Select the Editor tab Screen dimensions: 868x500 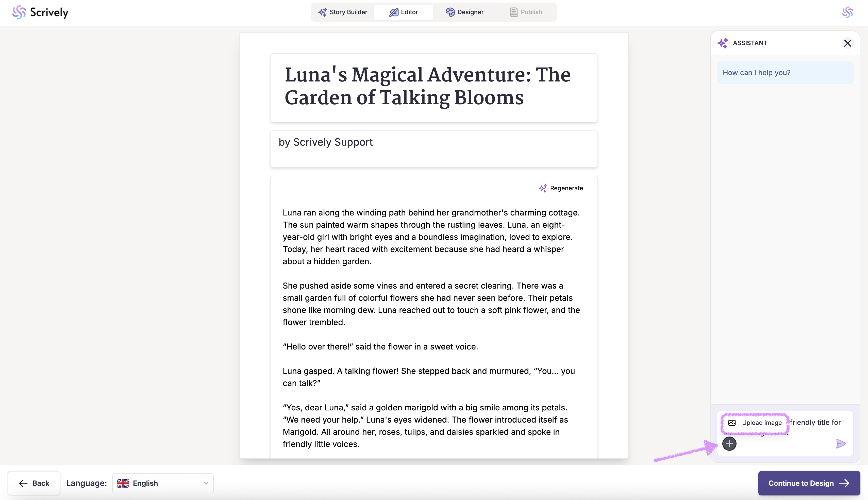coord(404,12)
